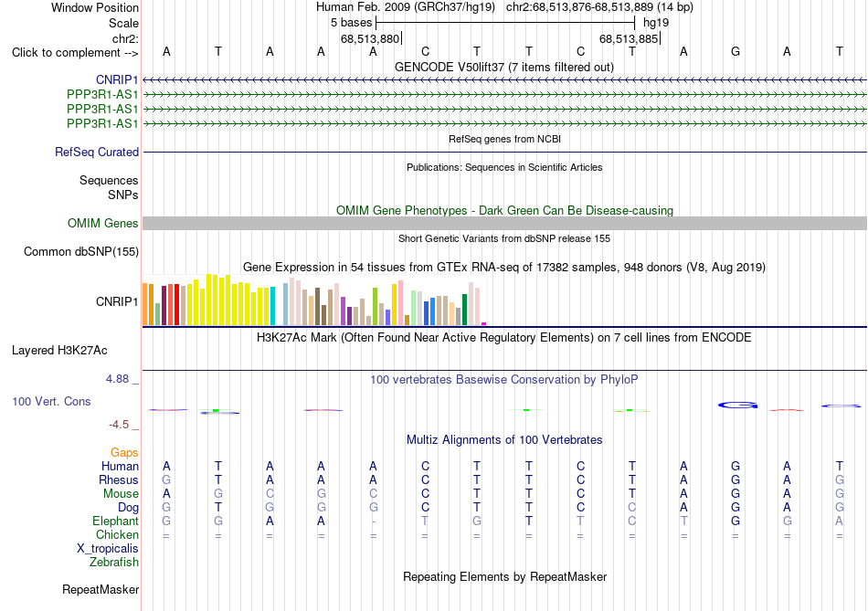Viewport: 868px width, 611px height.
Task: Click the 'Window Position' track label
Action: pos(95,7)
